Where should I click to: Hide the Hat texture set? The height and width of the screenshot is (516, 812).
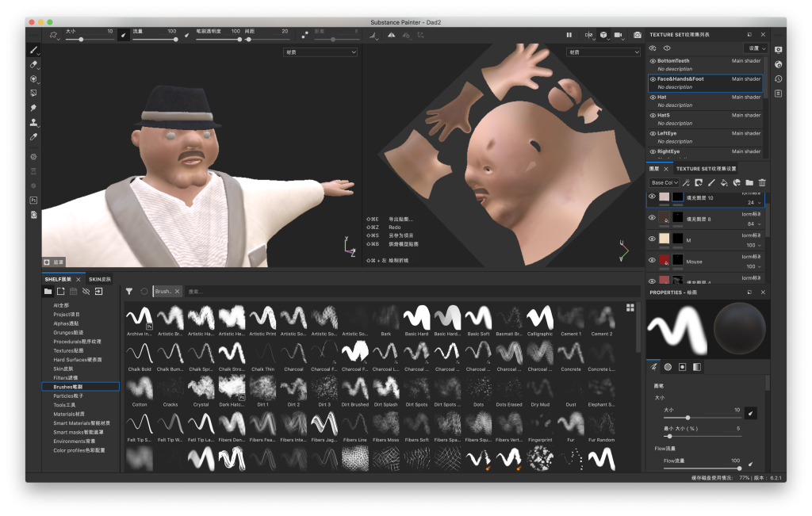coord(653,97)
